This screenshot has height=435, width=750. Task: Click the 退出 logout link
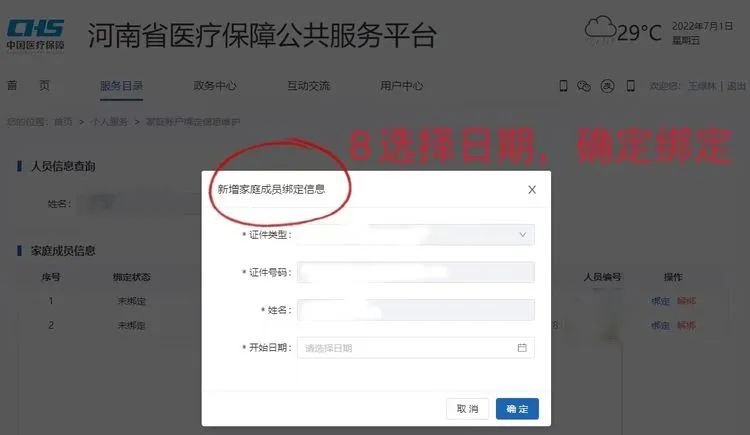736,86
